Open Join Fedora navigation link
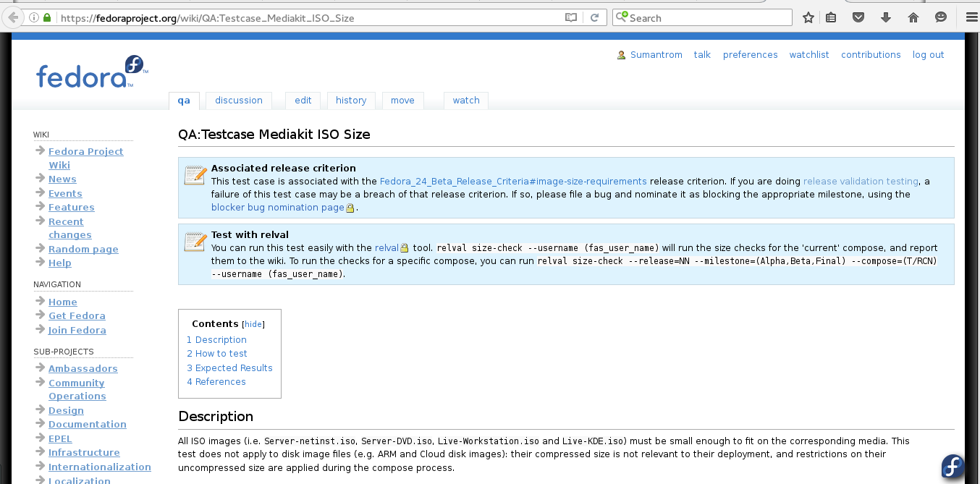The image size is (980, 484). [x=77, y=331]
